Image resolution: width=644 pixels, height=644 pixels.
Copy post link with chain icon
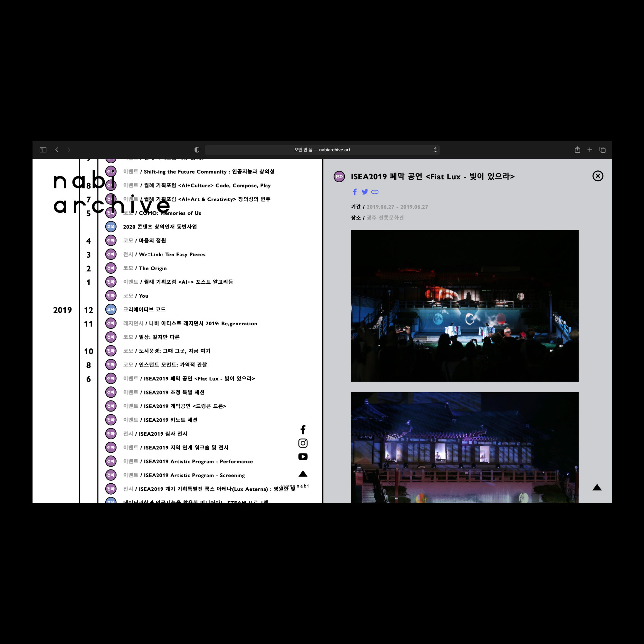(375, 192)
